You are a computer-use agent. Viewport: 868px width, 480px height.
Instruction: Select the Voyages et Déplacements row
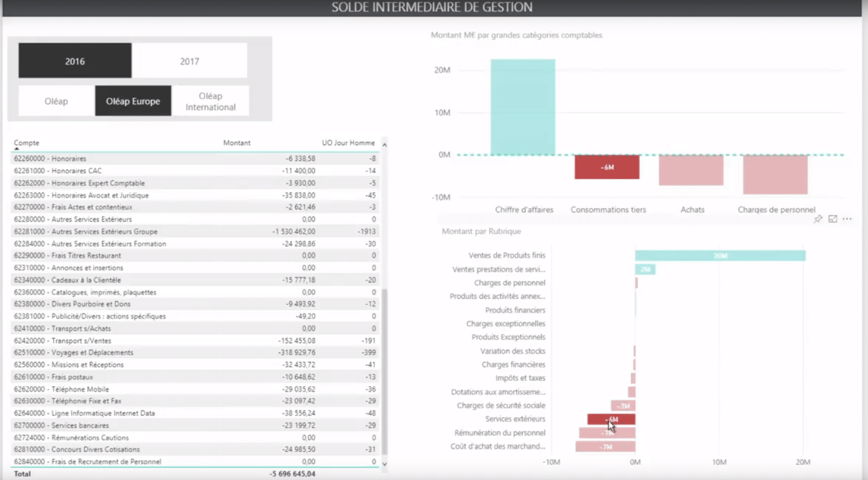click(148, 352)
